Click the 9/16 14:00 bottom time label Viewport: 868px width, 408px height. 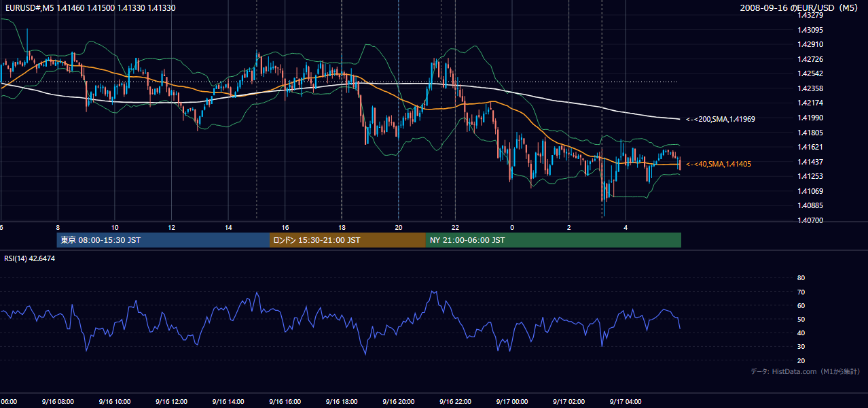pyautogui.click(x=228, y=402)
